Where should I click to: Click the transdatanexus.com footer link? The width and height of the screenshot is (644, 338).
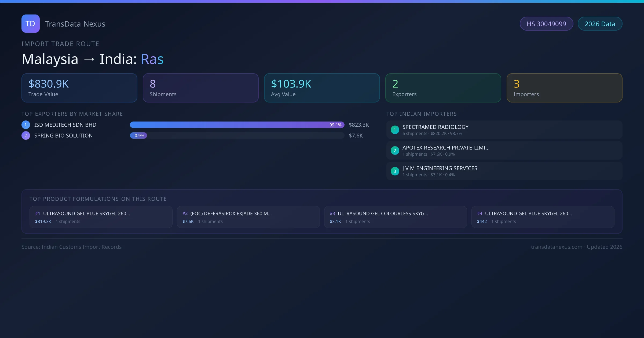click(x=557, y=247)
